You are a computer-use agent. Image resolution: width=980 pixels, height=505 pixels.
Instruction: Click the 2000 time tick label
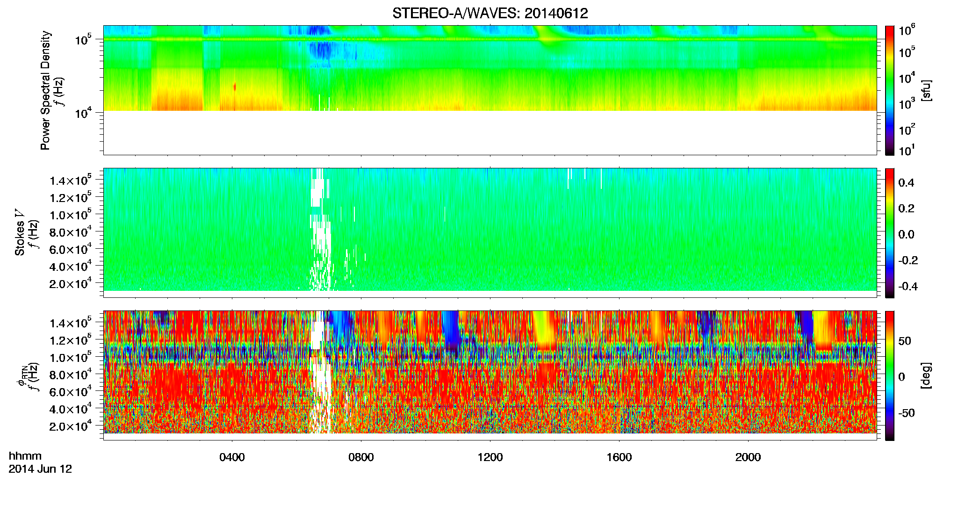[748, 457]
